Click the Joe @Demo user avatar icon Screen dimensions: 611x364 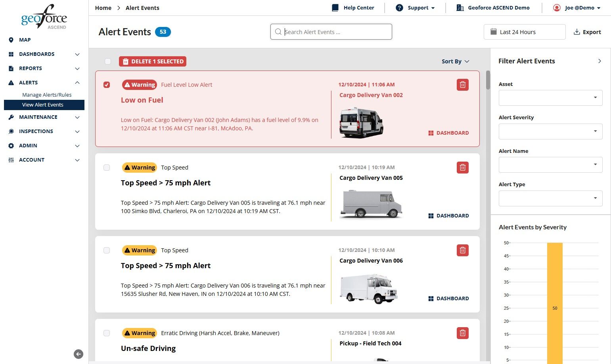[557, 8]
